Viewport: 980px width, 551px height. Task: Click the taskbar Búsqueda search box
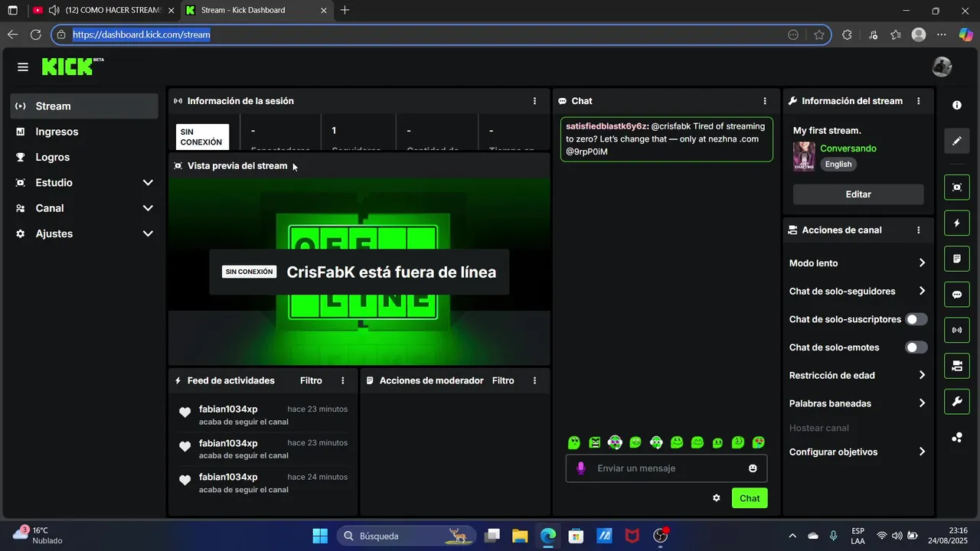[406, 536]
